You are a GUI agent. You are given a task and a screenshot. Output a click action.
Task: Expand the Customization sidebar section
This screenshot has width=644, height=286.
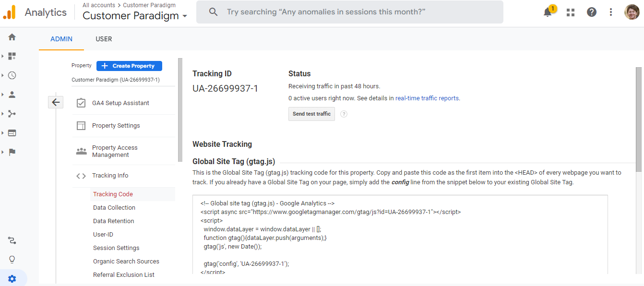12,56
